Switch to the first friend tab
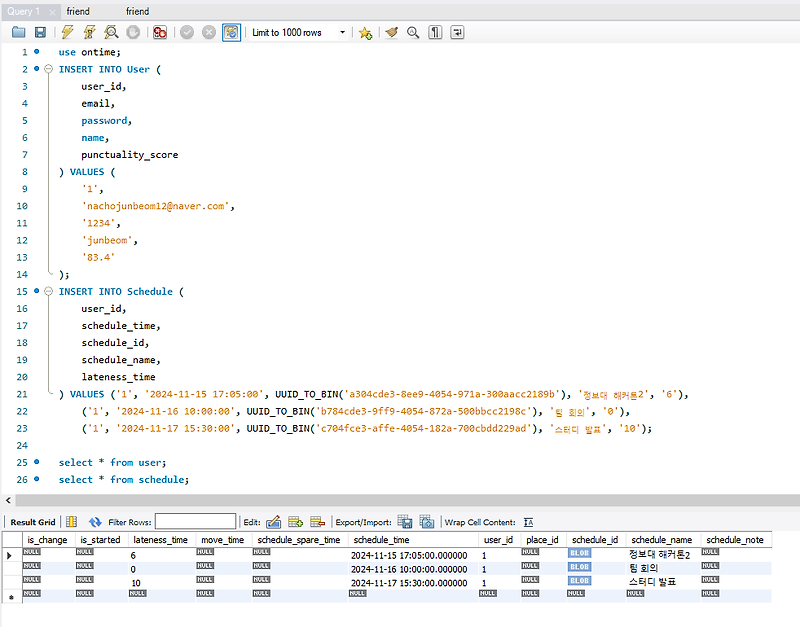Image resolution: width=800 pixels, height=627 pixels. (x=78, y=11)
